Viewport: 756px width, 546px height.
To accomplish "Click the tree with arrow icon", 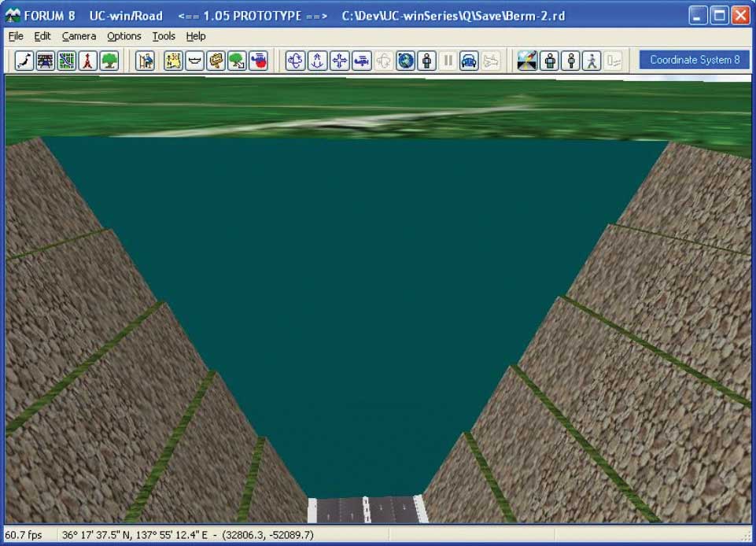I will pos(238,61).
